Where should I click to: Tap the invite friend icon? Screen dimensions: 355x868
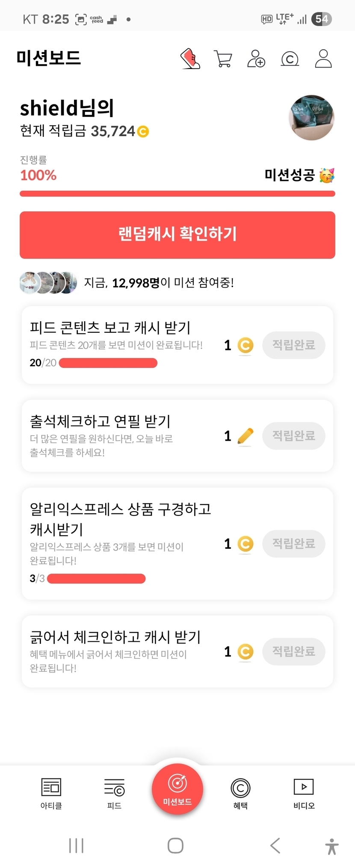coord(256,59)
